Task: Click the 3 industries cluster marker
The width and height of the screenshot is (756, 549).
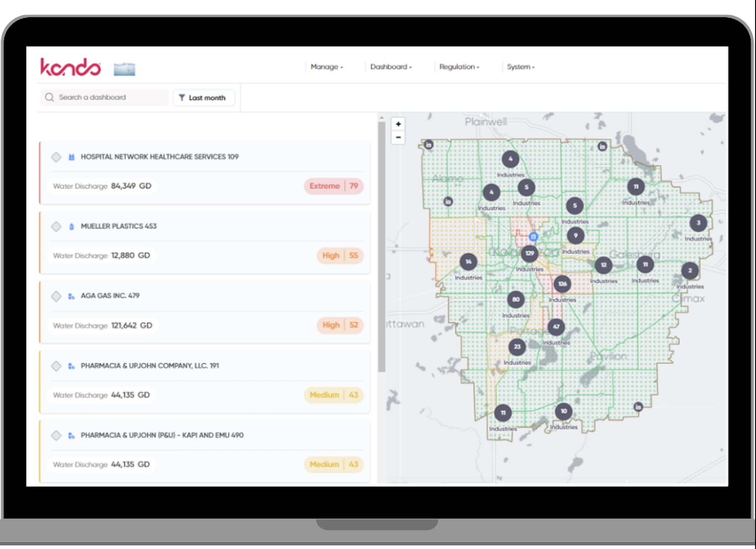Action: click(x=698, y=223)
